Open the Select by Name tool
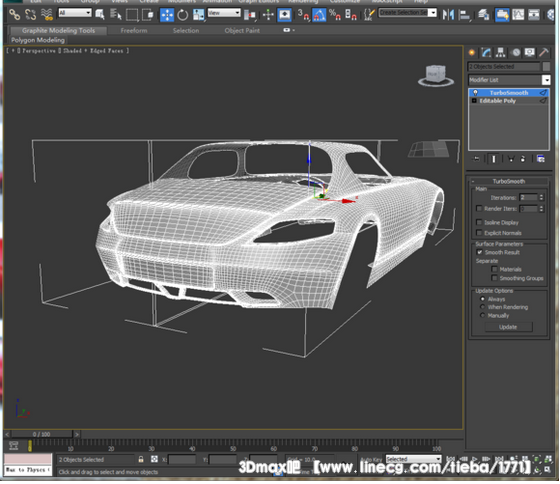 point(115,14)
